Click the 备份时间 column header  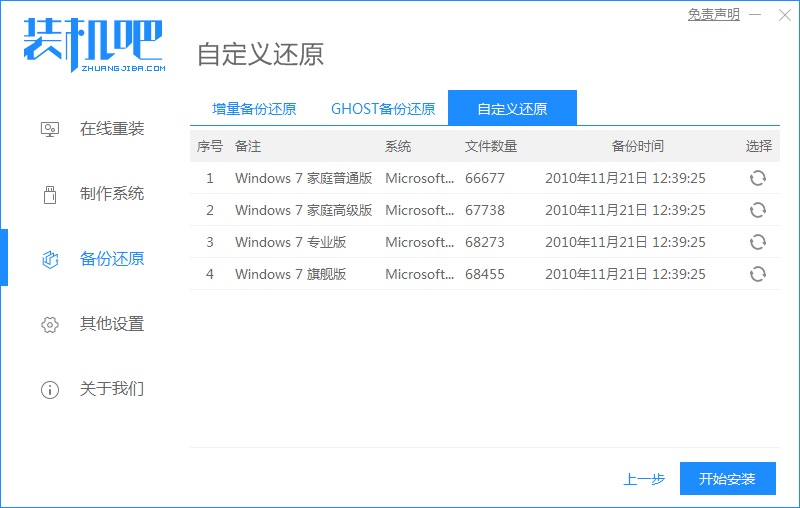point(638,146)
